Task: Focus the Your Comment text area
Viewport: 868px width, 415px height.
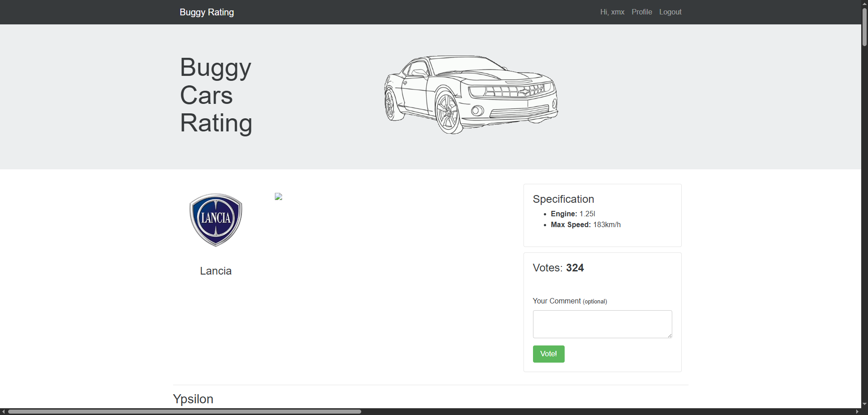Action: (x=602, y=324)
